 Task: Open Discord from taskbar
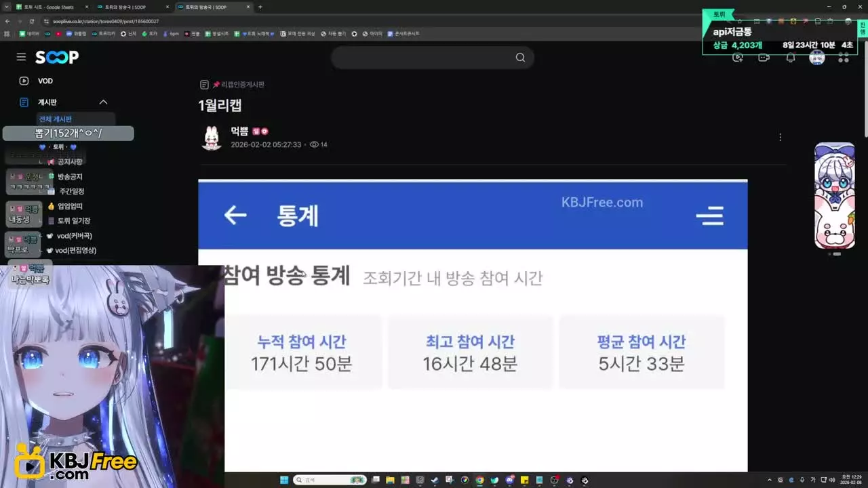(x=509, y=481)
